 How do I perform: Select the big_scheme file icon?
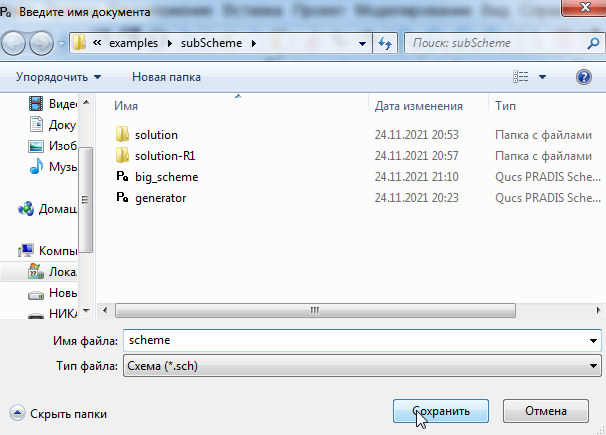[x=122, y=177]
